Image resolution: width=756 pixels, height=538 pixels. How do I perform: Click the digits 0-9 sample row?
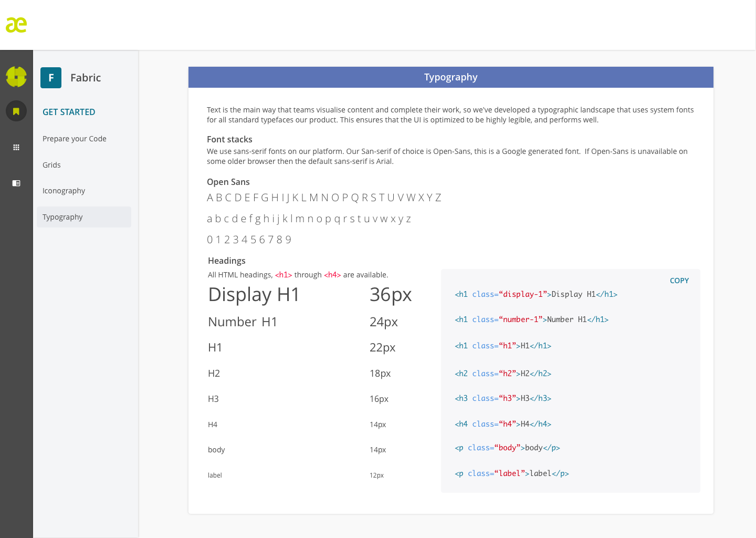coord(249,240)
